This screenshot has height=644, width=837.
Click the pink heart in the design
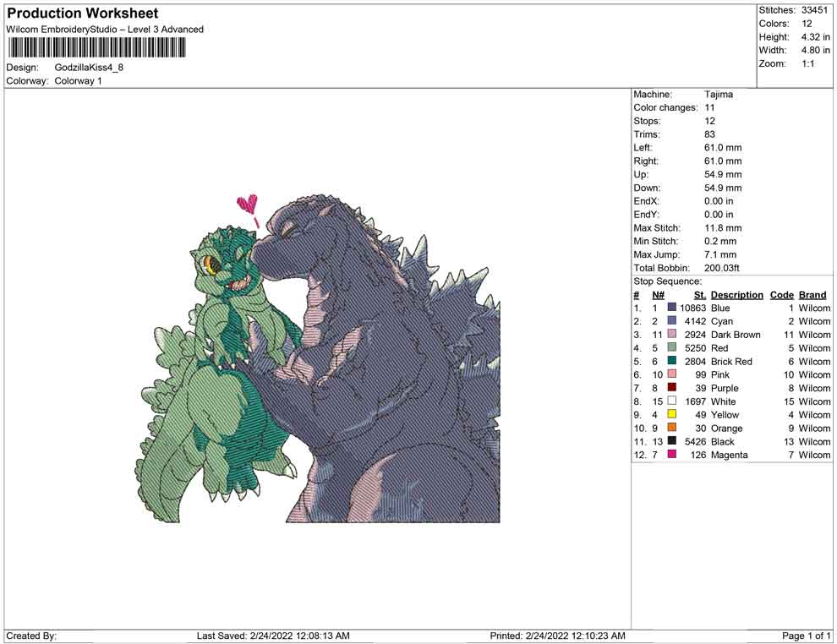coord(248,205)
